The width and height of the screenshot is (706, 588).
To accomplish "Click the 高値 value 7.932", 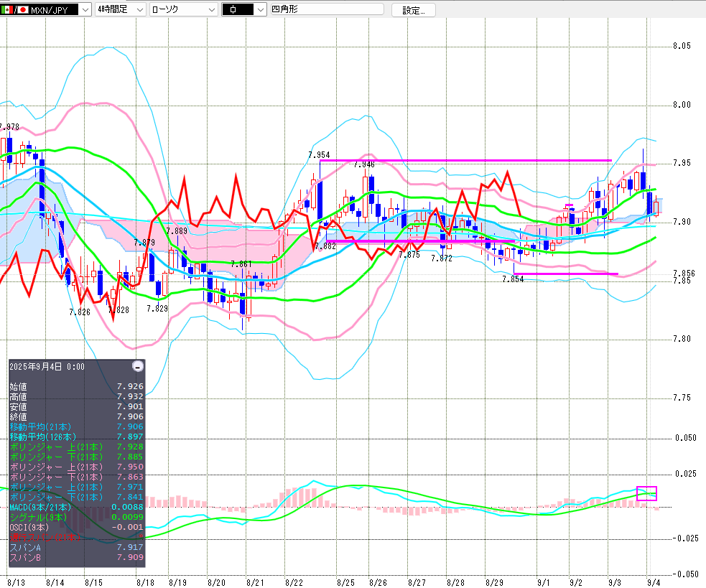I will 130,396.
